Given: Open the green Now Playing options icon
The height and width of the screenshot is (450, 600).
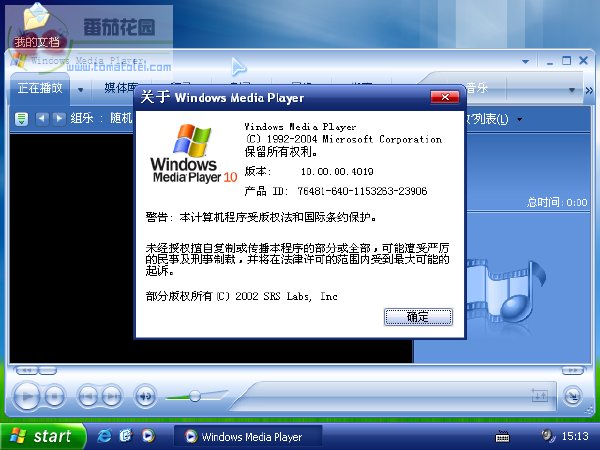Looking at the screenshot, I should click(x=21, y=119).
